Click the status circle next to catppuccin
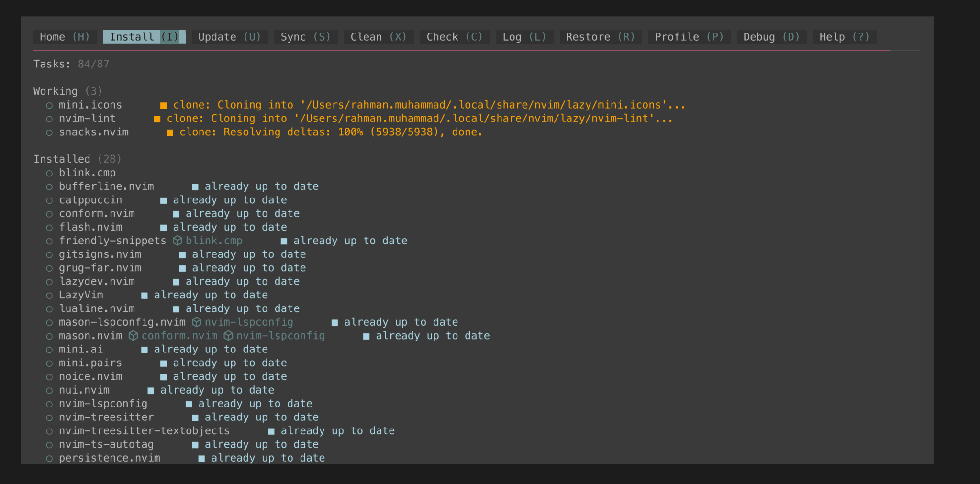The height and width of the screenshot is (484, 980). tap(49, 200)
